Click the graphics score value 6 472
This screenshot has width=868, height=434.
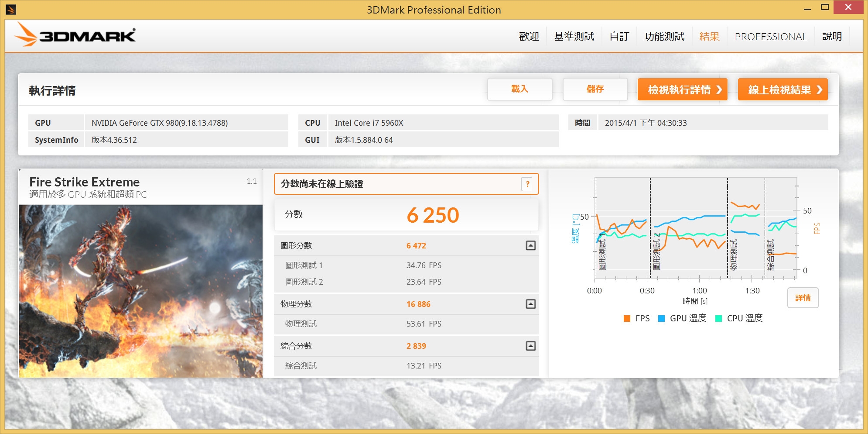[x=416, y=245]
